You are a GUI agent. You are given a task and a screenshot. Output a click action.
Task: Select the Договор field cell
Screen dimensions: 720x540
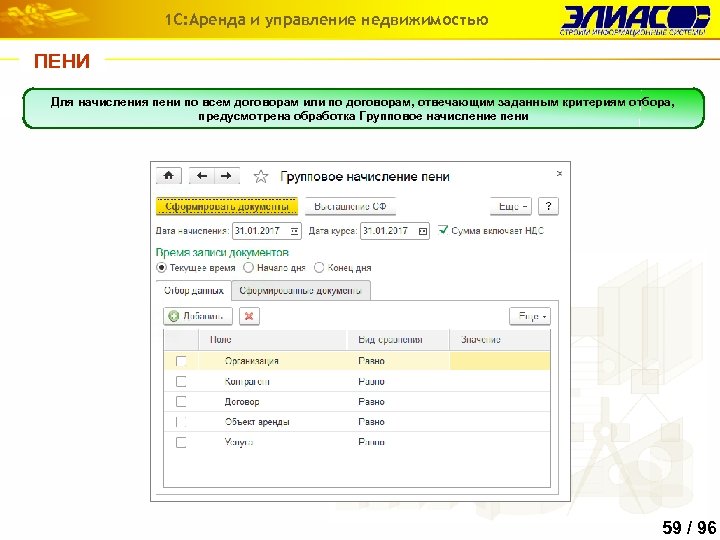pos(273,401)
